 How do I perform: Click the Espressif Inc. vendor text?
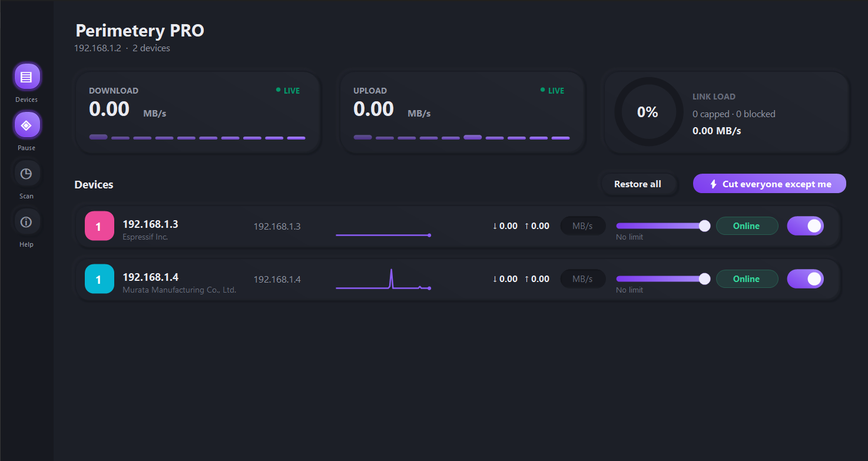click(x=145, y=237)
